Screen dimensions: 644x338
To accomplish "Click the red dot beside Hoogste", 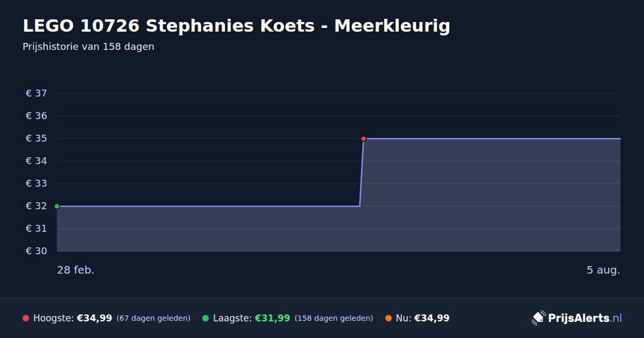I will tap(26, 318).
